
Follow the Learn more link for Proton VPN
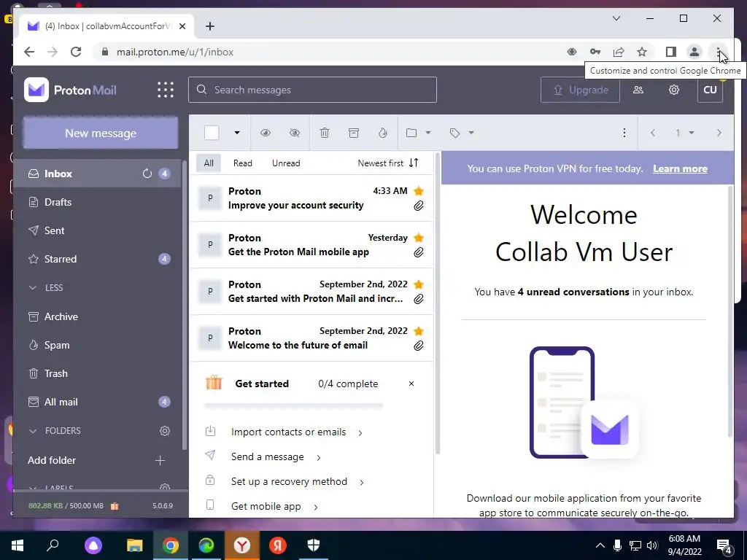click(x=680, y=168)
